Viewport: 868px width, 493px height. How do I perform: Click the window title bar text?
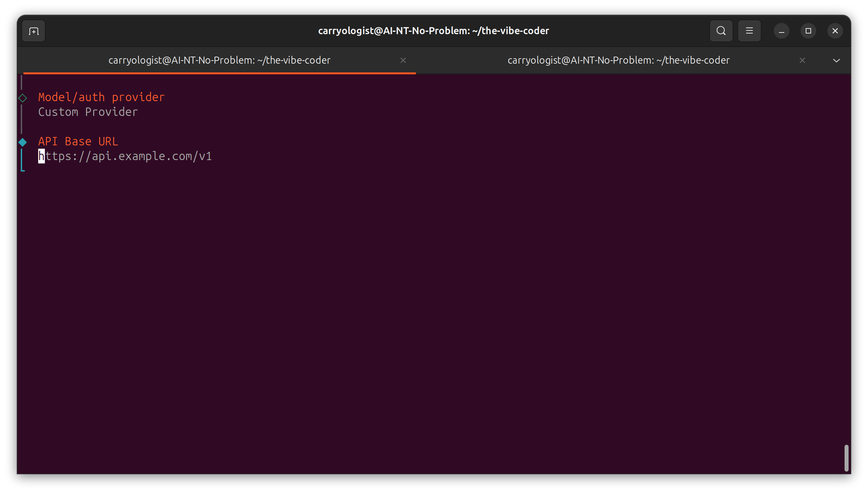coord(433,31)
